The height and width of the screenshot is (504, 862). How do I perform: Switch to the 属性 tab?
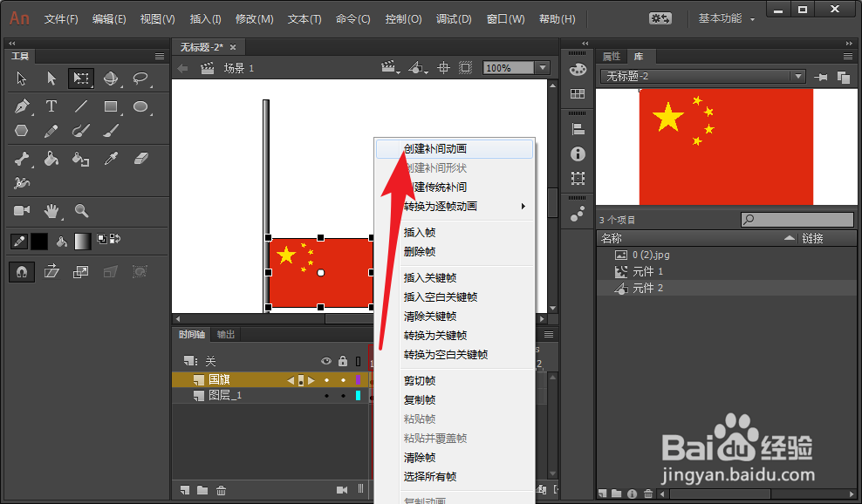612,56
